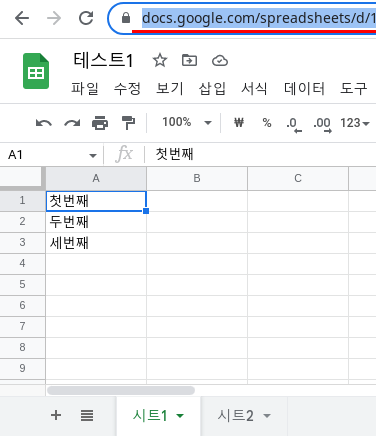The height and width of the screenshot is (436, 376).
Task: Increase decimal places
Action: [x=322, y=125]
